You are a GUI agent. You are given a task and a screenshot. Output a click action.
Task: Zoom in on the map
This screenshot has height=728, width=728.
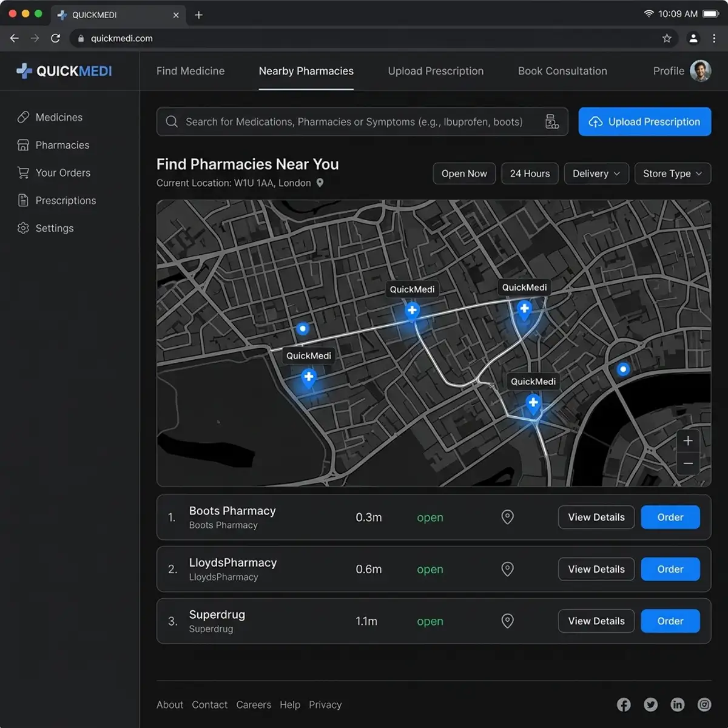click(688, 441)
